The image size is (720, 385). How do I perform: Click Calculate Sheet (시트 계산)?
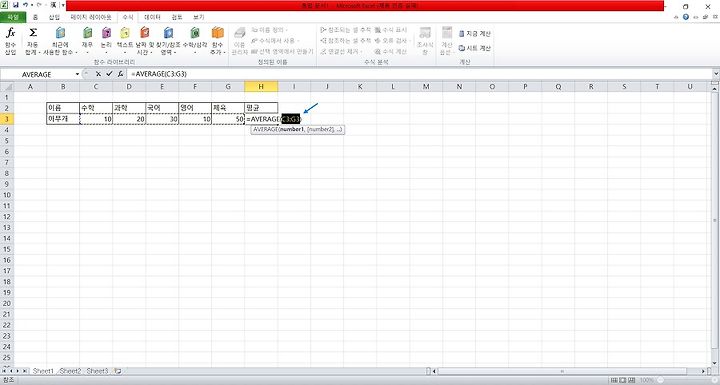click(475, 48)
